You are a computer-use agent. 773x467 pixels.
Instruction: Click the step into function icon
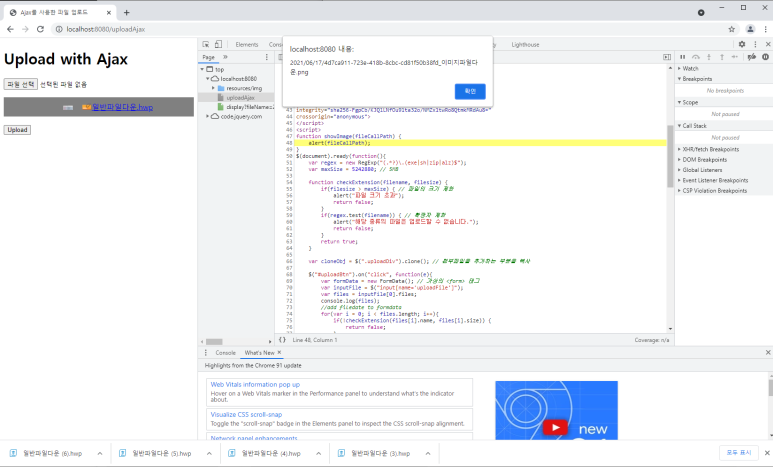click(x=709, y=57)
